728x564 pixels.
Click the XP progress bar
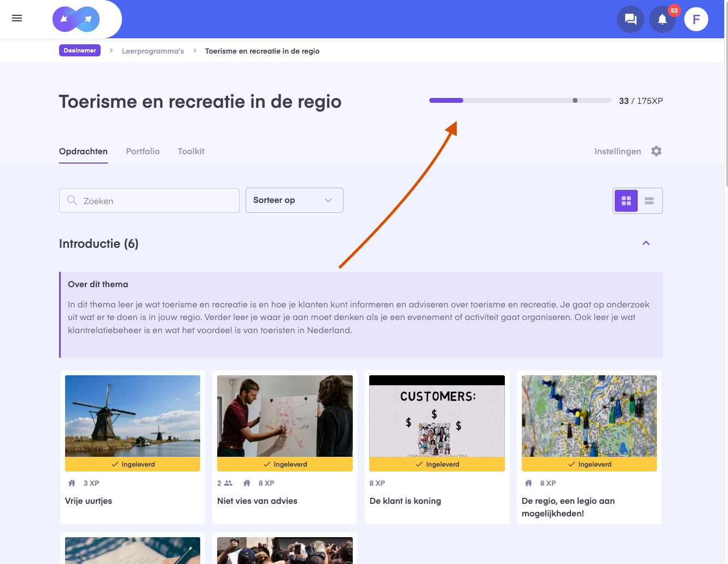coord(520,101)
